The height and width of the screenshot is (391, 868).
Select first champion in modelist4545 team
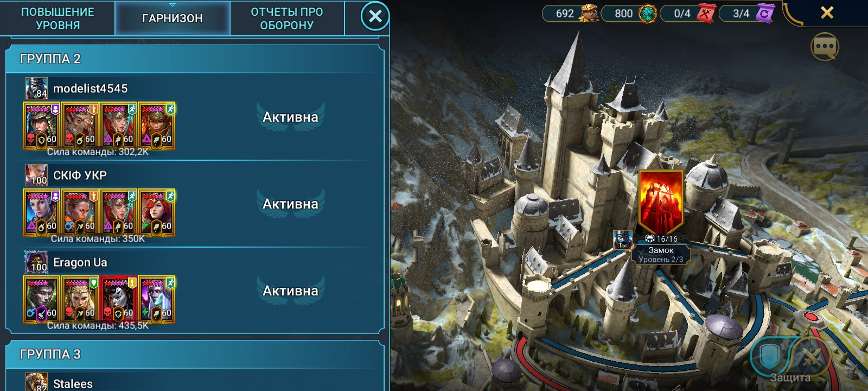pyautogui.click(x=41, y=126)
